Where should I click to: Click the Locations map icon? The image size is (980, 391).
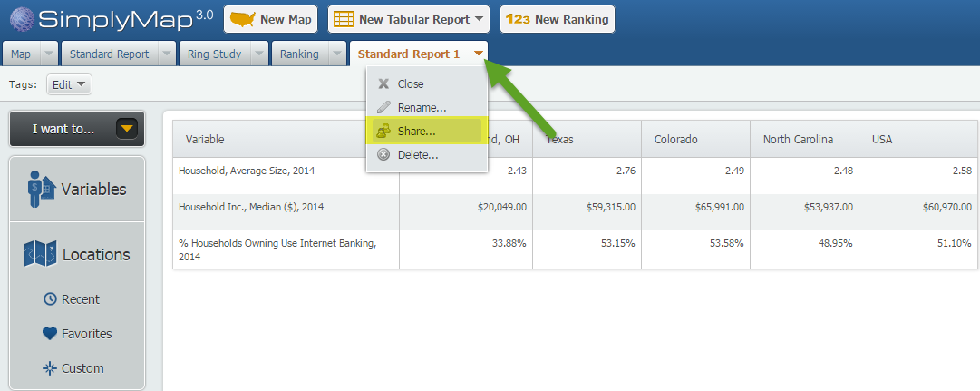(x=40, y=254)
